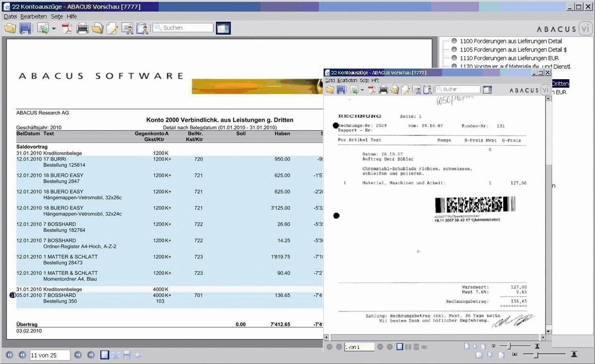The image size is (595, 364).
Task: Click the note with pencil icon in main toolbar
Action: (x=112, y=28)
